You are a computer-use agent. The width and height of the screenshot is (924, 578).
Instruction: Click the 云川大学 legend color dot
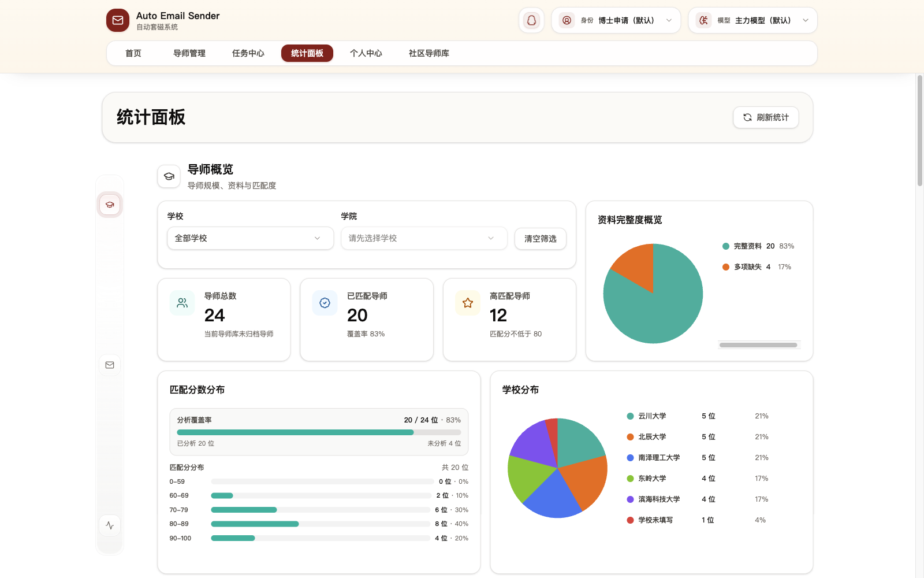pyautogui.click(x=631, y=416)
